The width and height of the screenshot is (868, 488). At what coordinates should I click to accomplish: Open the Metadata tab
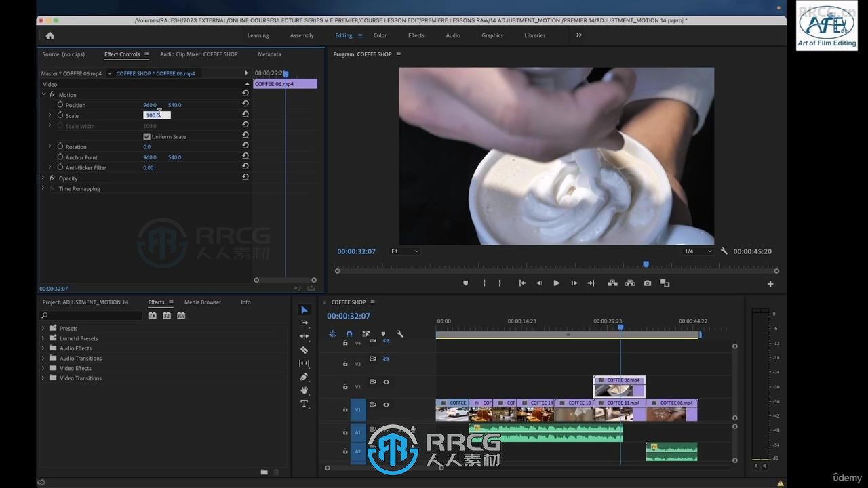(x=269, y=54)
